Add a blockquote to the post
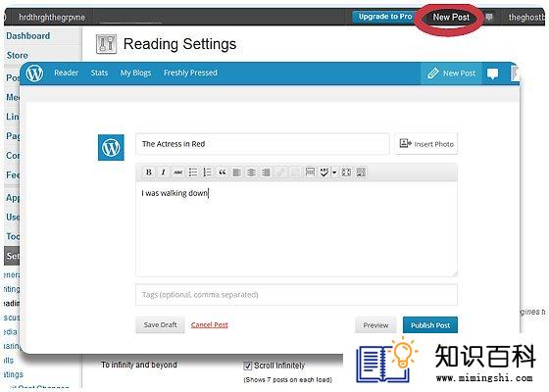The image size is (549, 392). coord(222,172)
